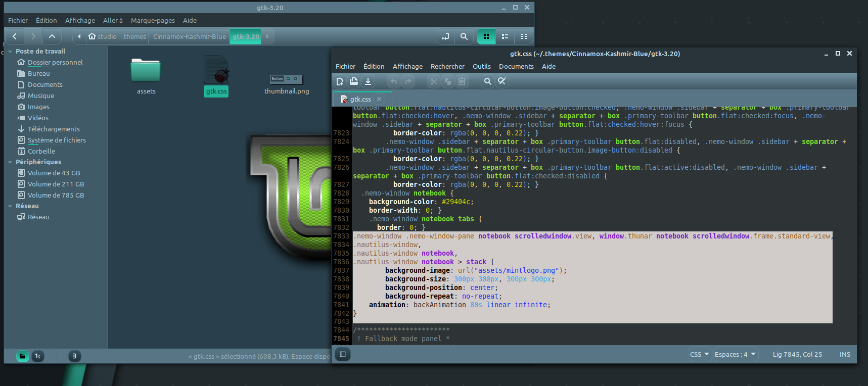Open file search in the file manager

pyautogui.click(x=464, y=36)
